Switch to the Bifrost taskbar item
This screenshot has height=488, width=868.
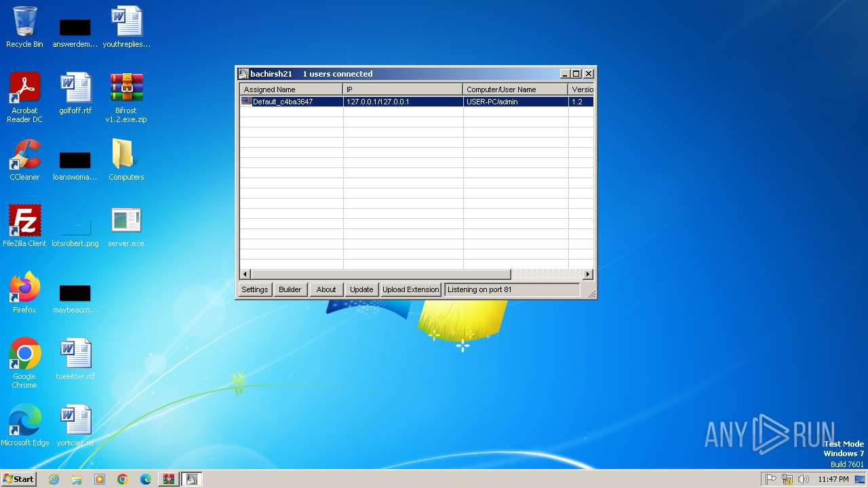click(x=191, y=479)
